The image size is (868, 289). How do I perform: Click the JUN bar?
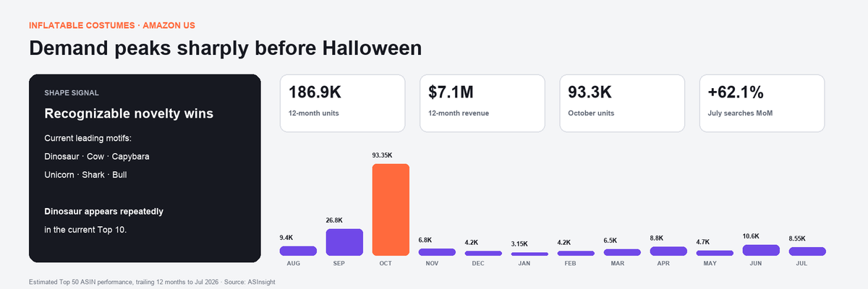pos(761,250)
